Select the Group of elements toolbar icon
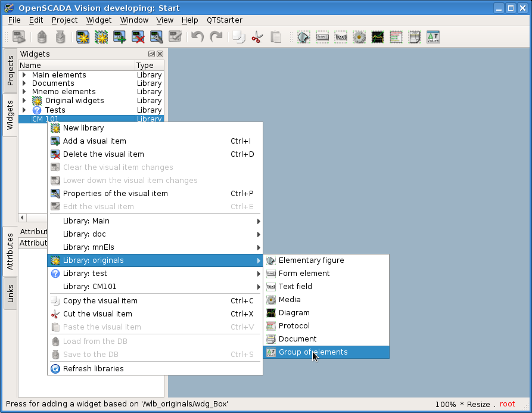This screenshot has height=413, width=532. [x=433, y=37]
